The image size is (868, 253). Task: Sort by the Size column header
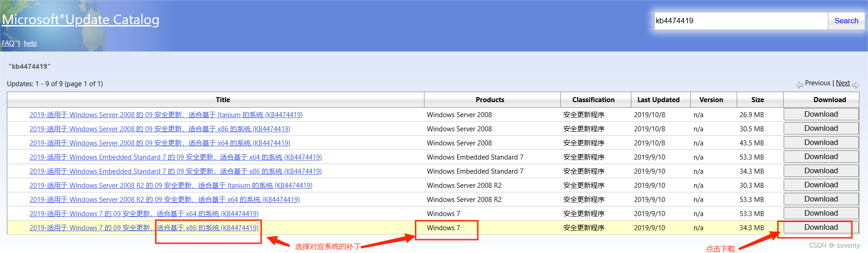coord(757,100)
